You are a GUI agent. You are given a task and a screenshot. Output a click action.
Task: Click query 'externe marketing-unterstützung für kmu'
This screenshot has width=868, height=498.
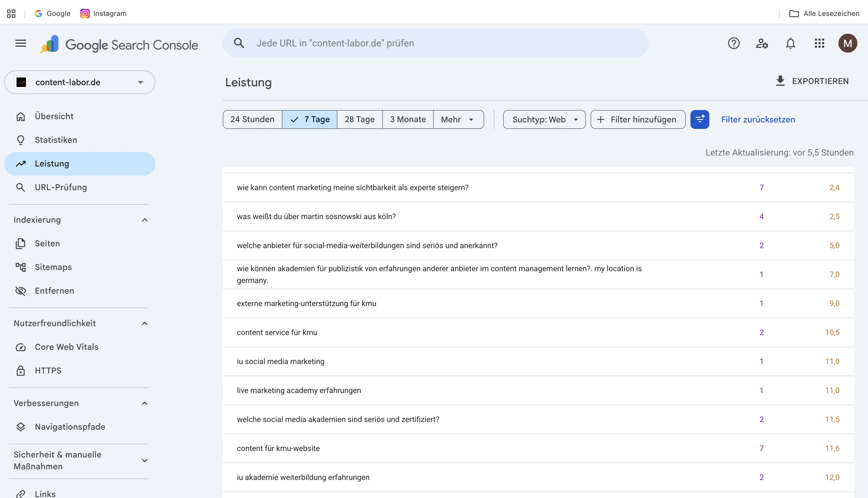[x=306, y=303]
